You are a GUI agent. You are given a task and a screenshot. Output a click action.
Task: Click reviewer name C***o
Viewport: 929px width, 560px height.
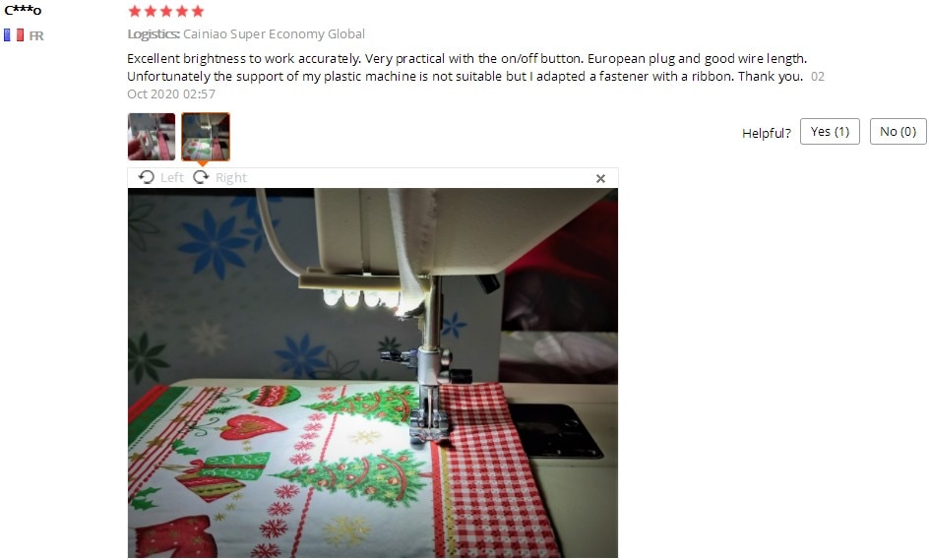point(23,10)
